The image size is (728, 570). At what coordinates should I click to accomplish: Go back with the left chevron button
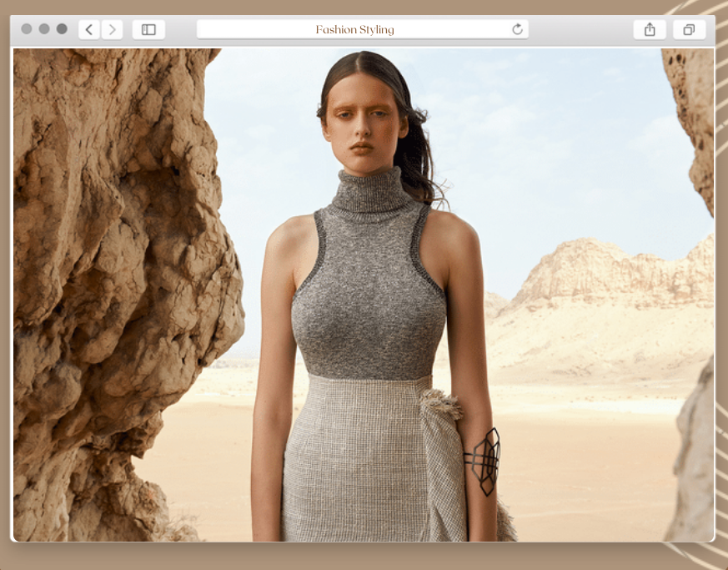89,30
